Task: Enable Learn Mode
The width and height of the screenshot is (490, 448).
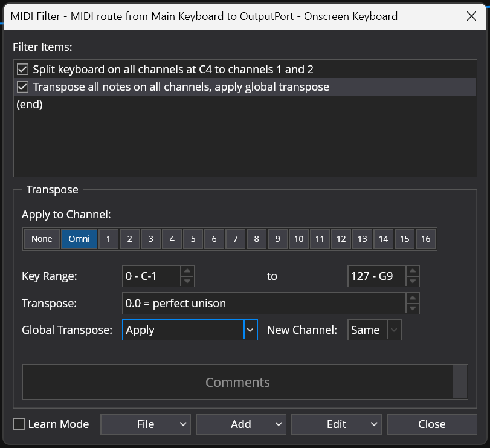Action: (18, 424)
